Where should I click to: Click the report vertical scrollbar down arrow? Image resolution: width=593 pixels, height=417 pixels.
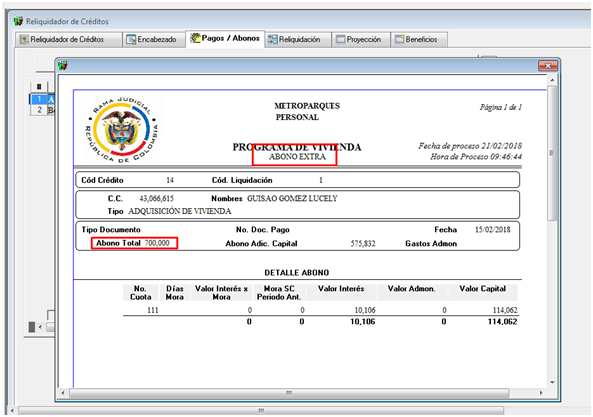(x=552, y=382)
